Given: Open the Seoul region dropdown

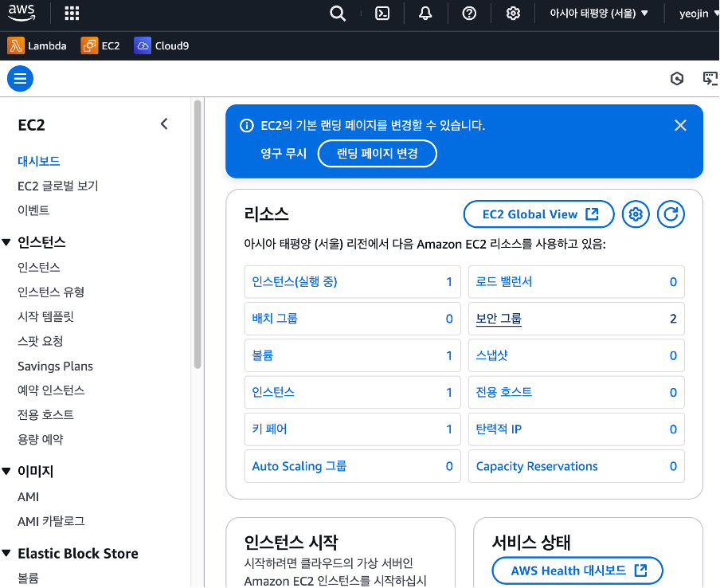Looking at the screenshot, I should click(x=599, y=14).
